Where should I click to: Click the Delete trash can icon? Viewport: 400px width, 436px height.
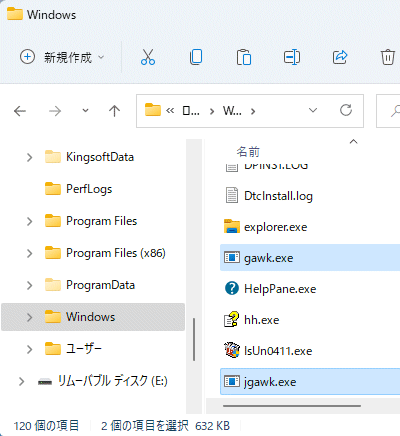coord(388,57)
